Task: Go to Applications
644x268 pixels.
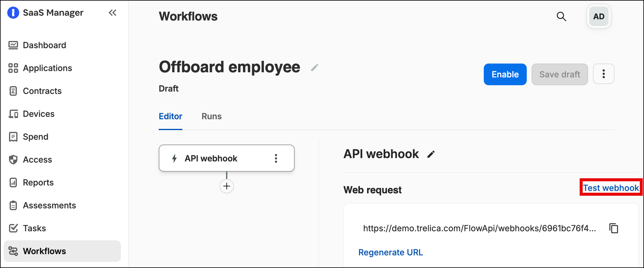Action: (48, 68)
